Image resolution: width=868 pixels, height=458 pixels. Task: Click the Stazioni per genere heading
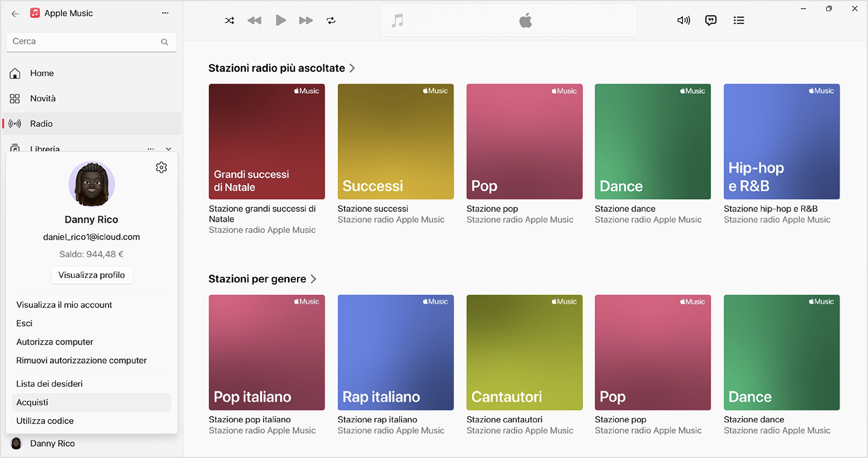[257, 279]
